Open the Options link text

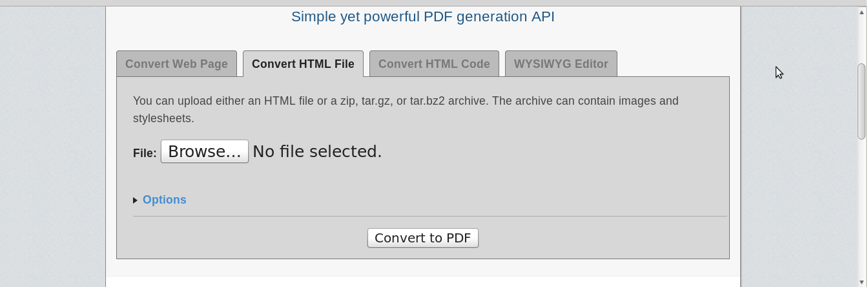165,200
